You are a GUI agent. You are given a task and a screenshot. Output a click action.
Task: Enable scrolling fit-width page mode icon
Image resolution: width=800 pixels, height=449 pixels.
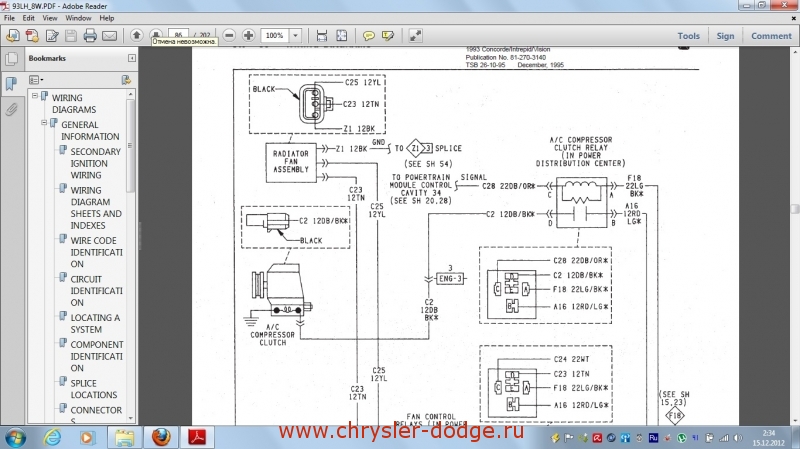tap(321, 35)
